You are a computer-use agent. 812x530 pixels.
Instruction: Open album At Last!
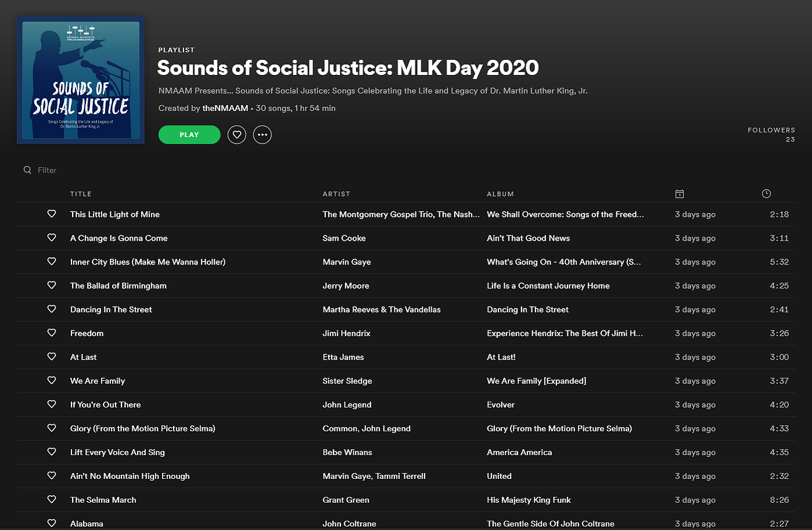(x=501, y=357)
